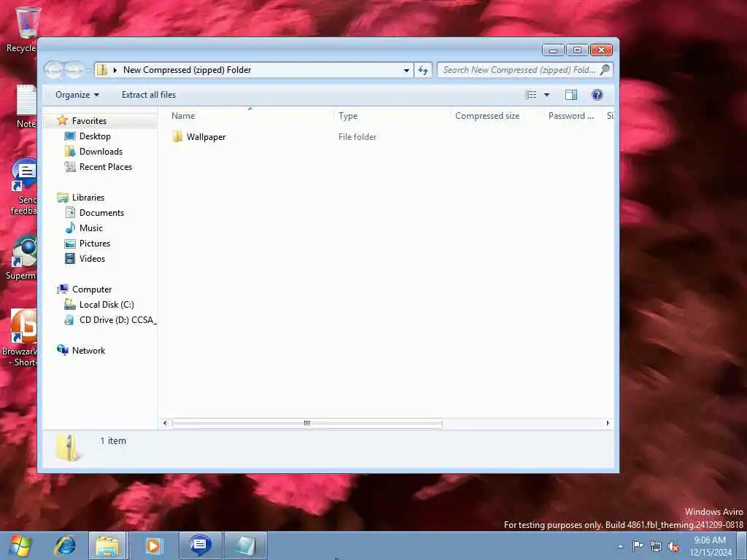747x560 pixels.
Task: Click the scrollbar's left arrow
Action: point(166,423)
